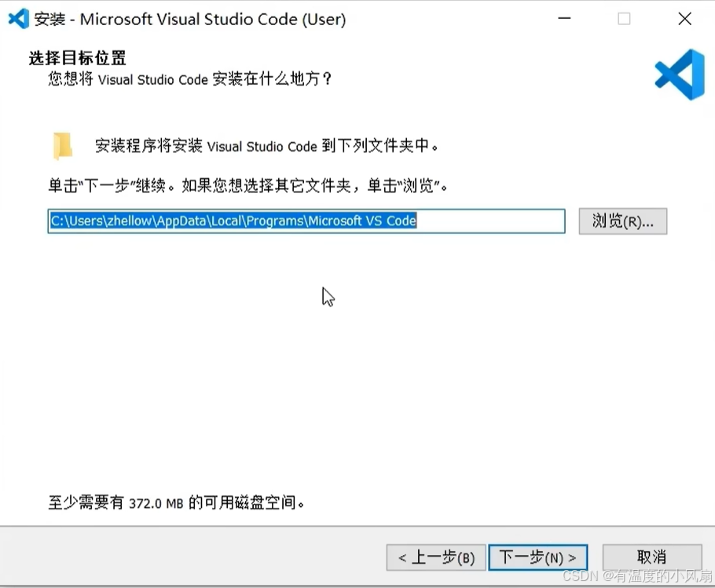Viewport: 715px width, 588px height.
Task: Click the disabled maximize button
Action: click(x=625, y=19)
